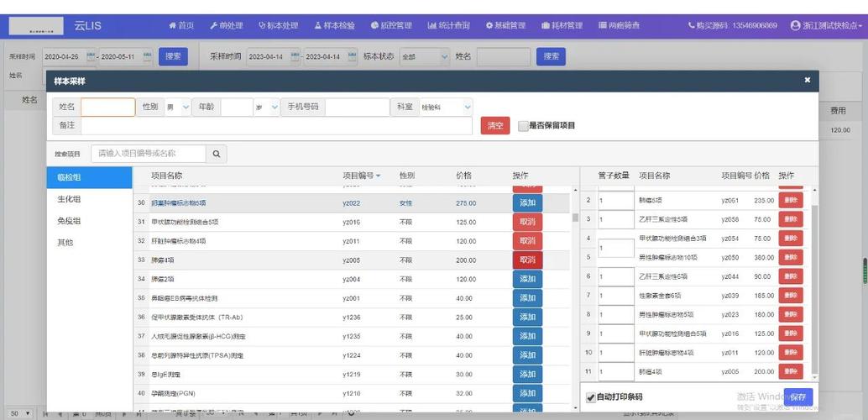Viewport: 868px width, 420px height.
Task: Click 搜索 button next to 2020-05-11 date
Action: [173, 56]
